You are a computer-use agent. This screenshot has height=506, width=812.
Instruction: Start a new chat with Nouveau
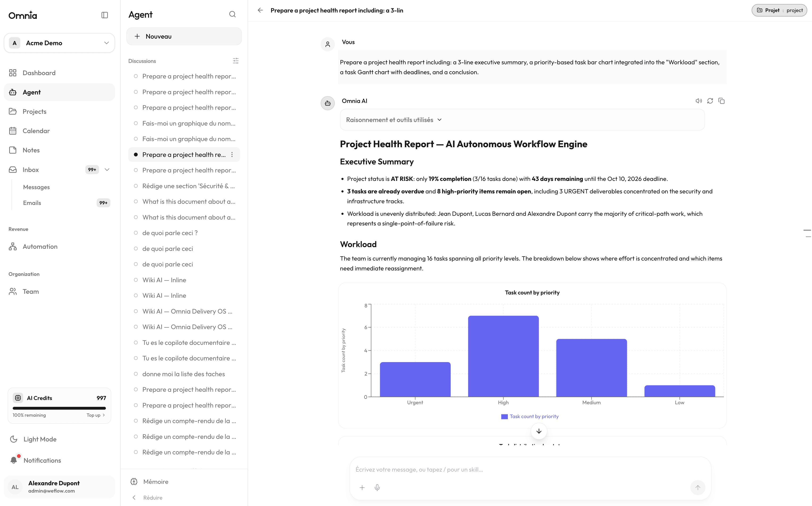[184, 37]
